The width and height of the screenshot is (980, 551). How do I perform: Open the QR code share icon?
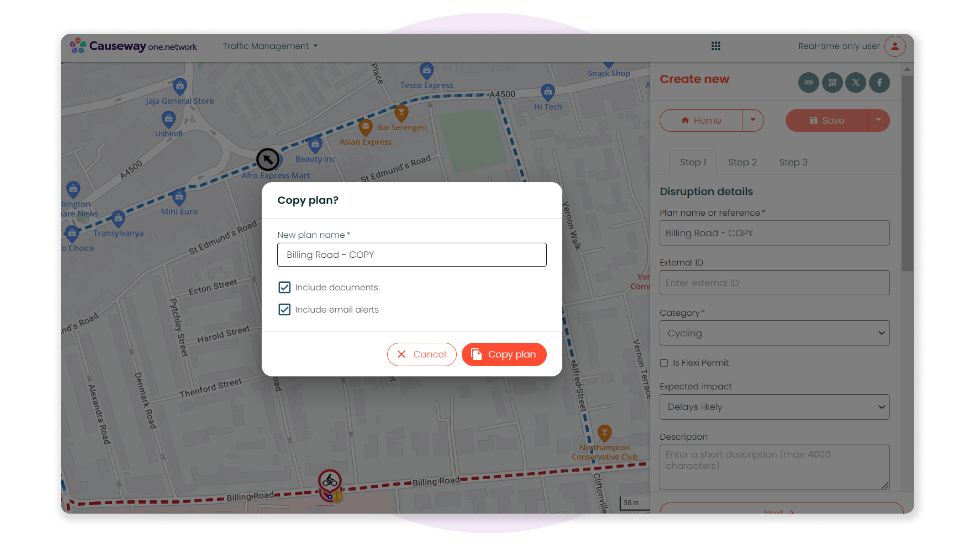(x=832, y=82)
